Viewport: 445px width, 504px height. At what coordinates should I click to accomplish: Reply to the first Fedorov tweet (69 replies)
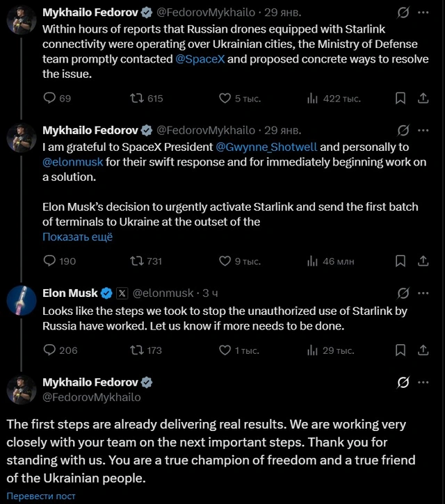point(49,99)
